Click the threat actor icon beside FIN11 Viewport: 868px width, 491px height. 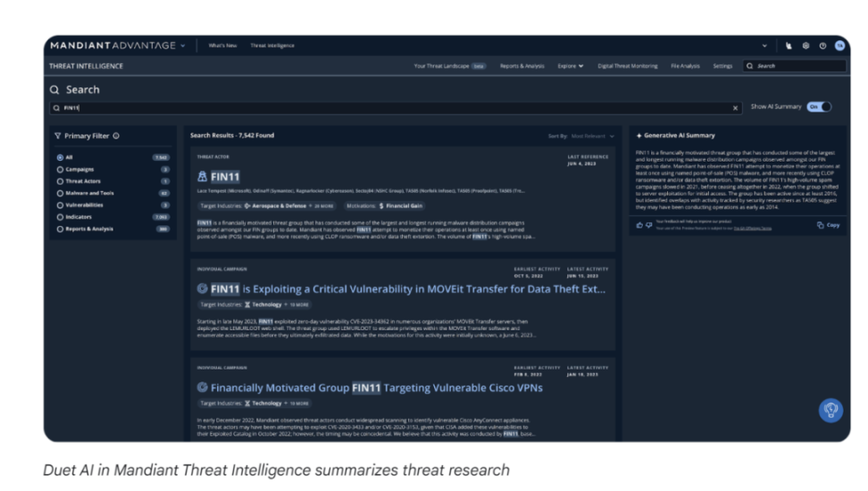202,177
